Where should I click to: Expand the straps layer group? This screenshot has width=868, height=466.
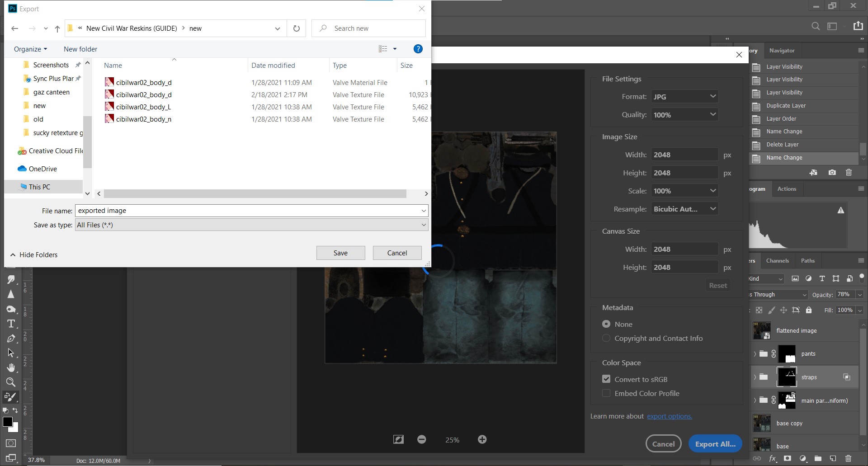(755, 377)
